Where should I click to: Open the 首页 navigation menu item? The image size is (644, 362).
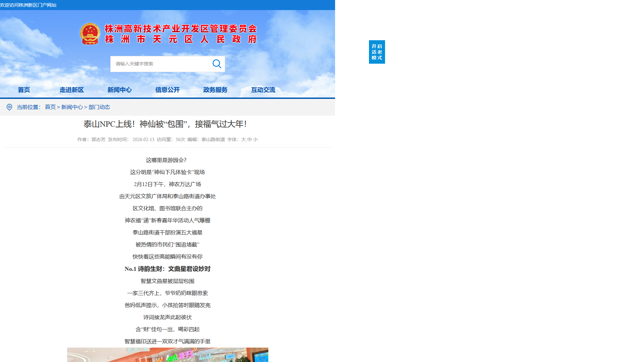24,90
